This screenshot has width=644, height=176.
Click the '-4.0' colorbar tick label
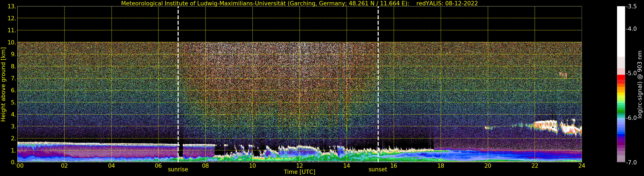click(x=631, y=29)
